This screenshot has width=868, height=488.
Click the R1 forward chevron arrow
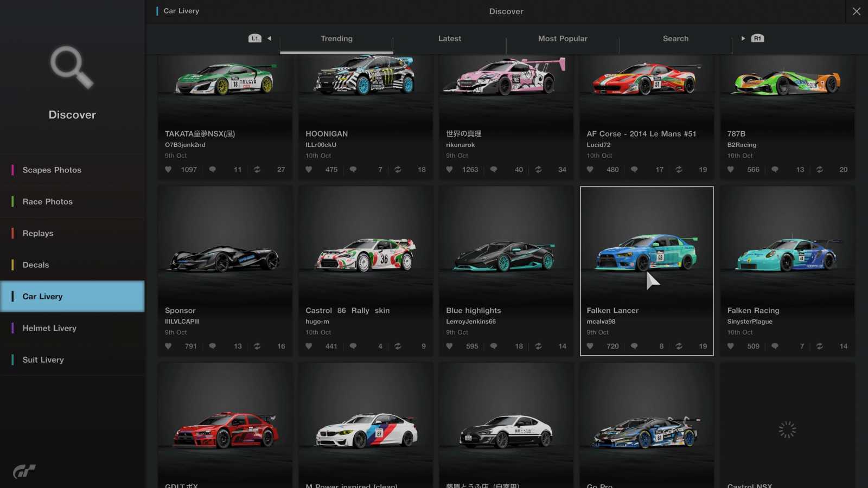click(743, 38)
